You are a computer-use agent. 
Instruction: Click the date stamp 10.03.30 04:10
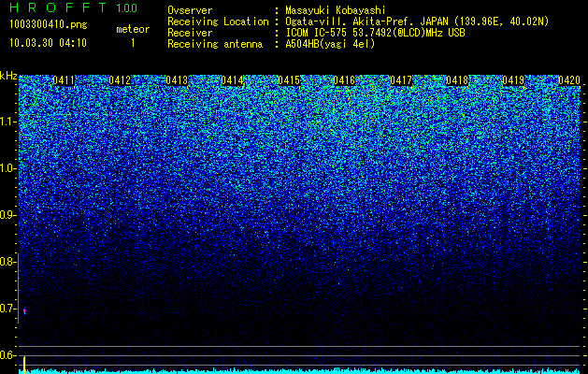pyautogui.click(x=48, y=43)
